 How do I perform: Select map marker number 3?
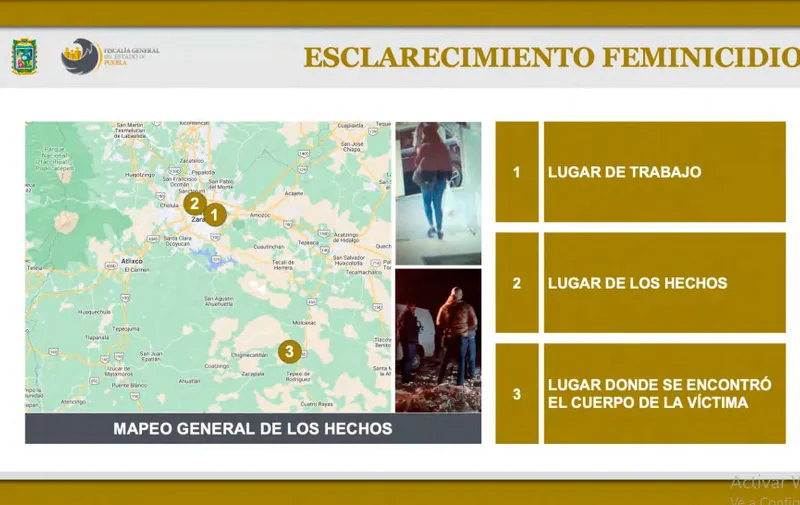coord(289,351)
